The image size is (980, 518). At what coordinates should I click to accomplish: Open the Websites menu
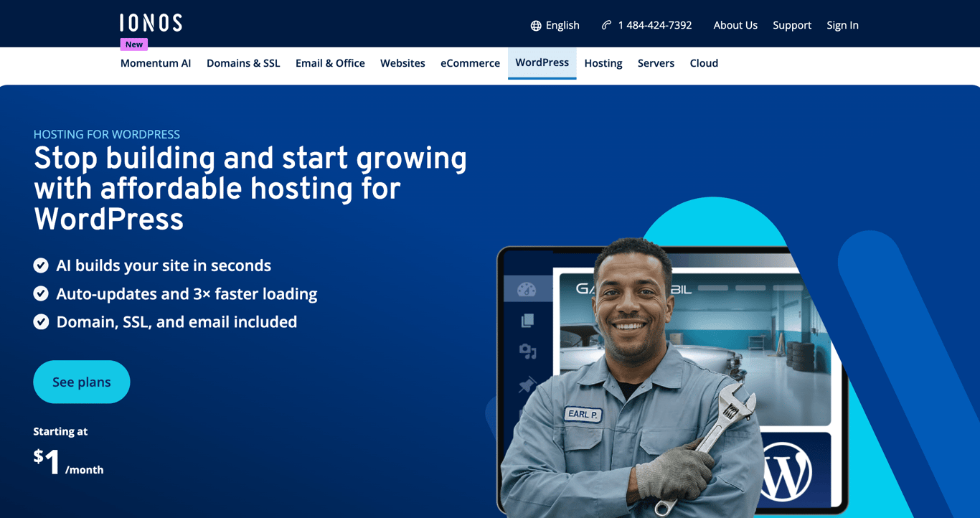pyautogui.click(x=402, y=63)
